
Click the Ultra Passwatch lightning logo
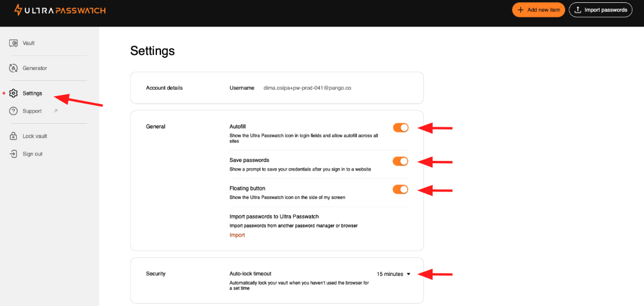pyautogui.click(x=18, y=10)
